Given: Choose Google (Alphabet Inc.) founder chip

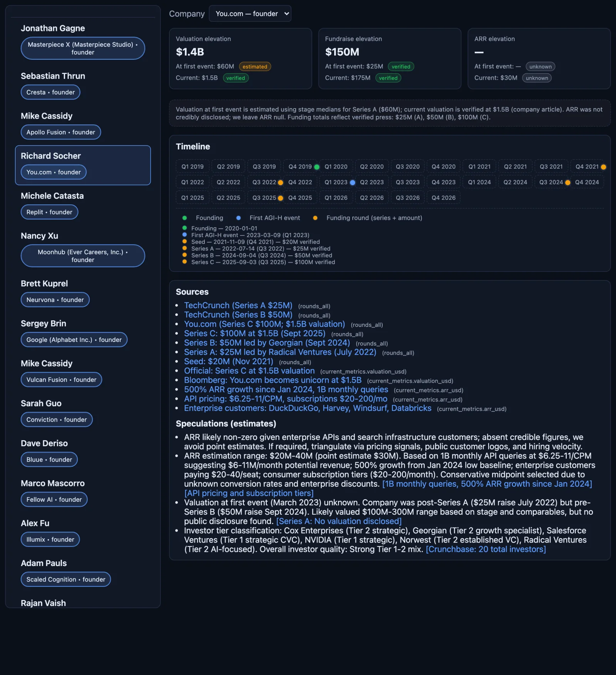Looking at the screenshot, I should pos(74,340).
